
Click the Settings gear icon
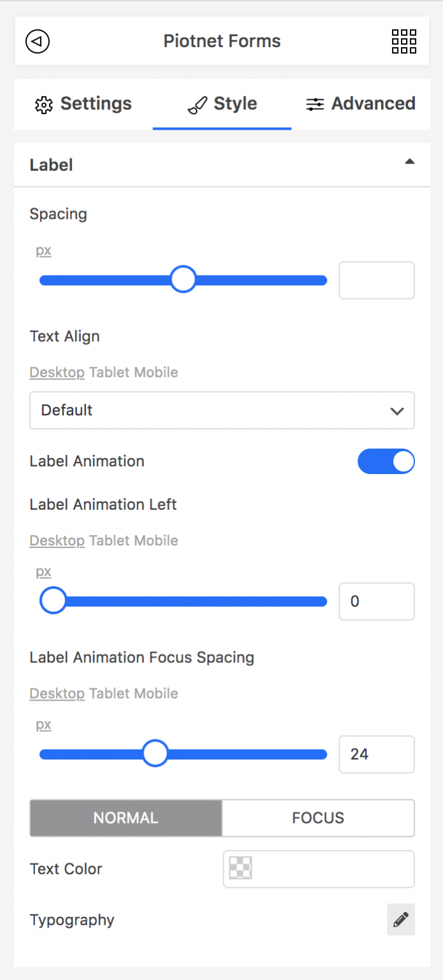(x=43, y=103)
